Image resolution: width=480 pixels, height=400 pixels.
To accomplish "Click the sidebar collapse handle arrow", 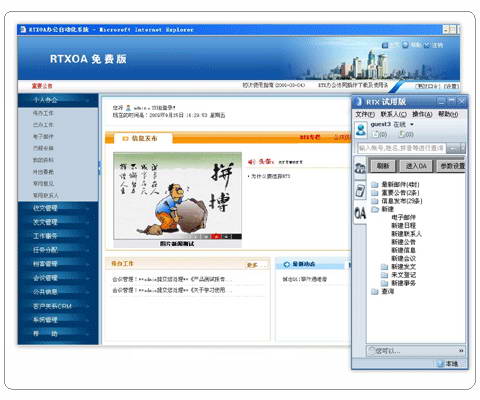I will pos(99,168).
